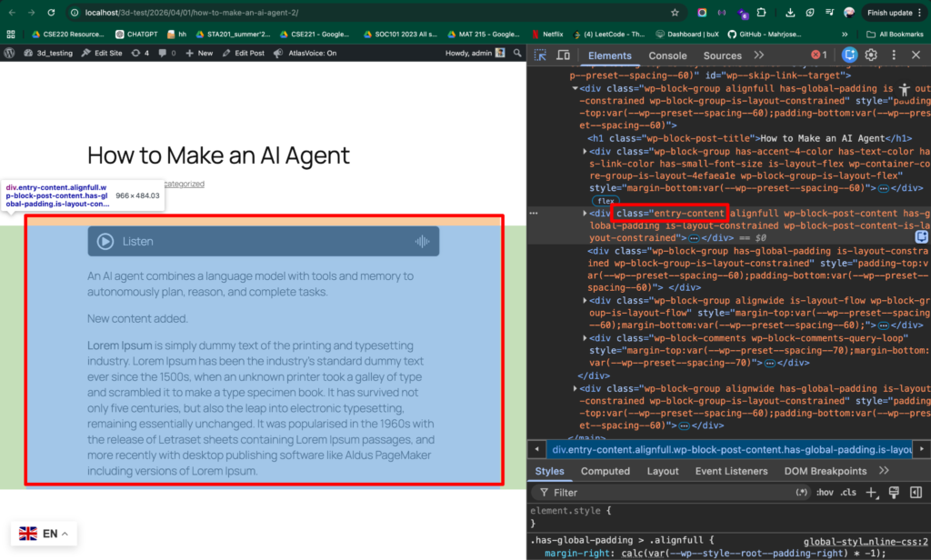Open the media control playlist icon

click(x=829, y=13)
